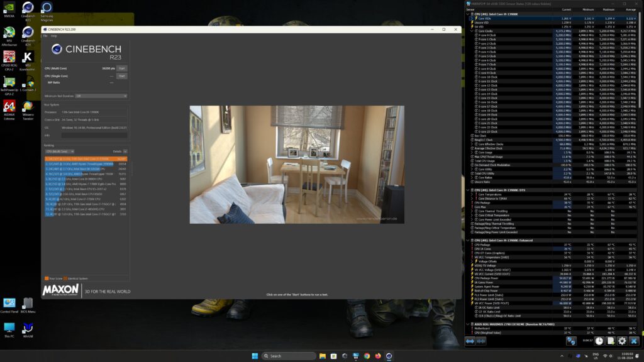
Task: Click ENG US language indicator
Action: pos(596,356)
